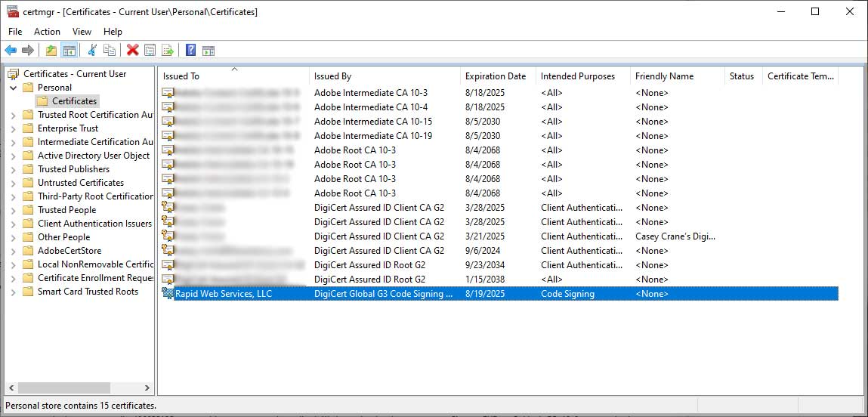The image size is (868, 417).
Task: Open Help with the blue question mark icon
Action: [190, 51]
